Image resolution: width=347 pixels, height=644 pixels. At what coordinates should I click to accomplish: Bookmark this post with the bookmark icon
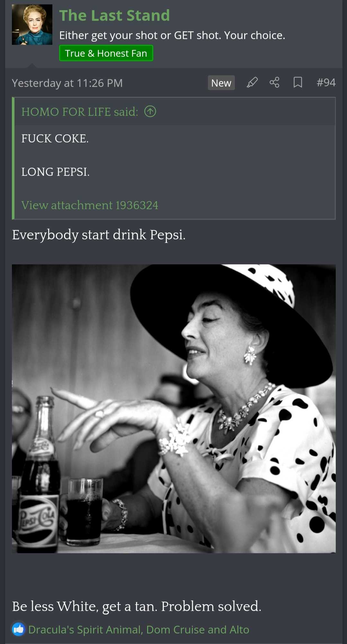coord(298,82)
